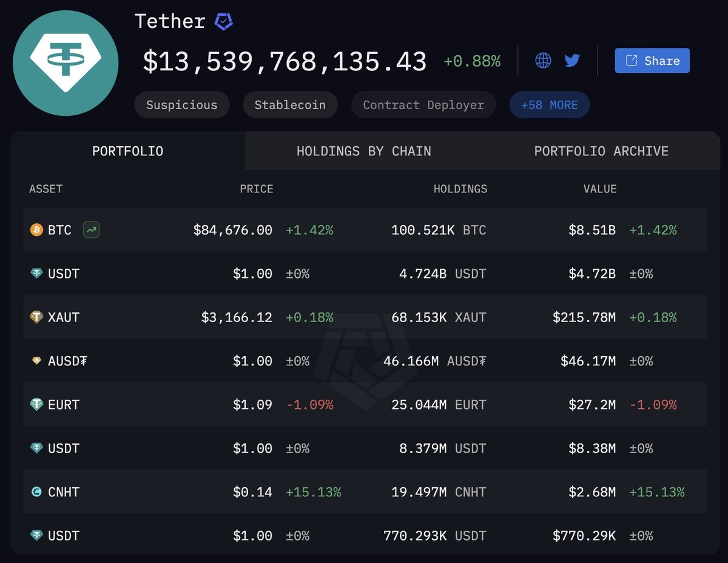Expand the +58 MORE tags
This screenshot has width=728, height=563.
click(549, 105)
